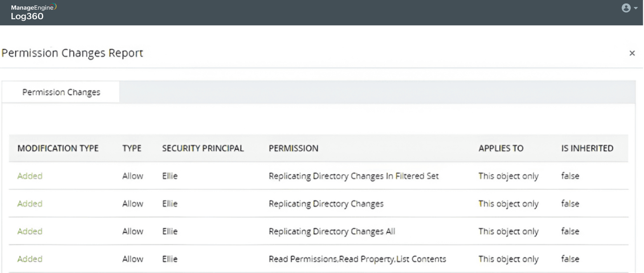Select Read Permissions, Read Property, List Contents row
Image resolution: width=644 pixels, height=273 pixels.
357,259
